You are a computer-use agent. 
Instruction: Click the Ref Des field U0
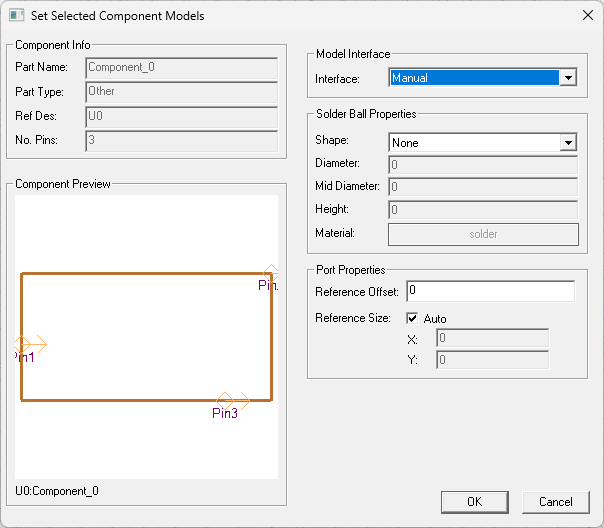tap(181, 117)
